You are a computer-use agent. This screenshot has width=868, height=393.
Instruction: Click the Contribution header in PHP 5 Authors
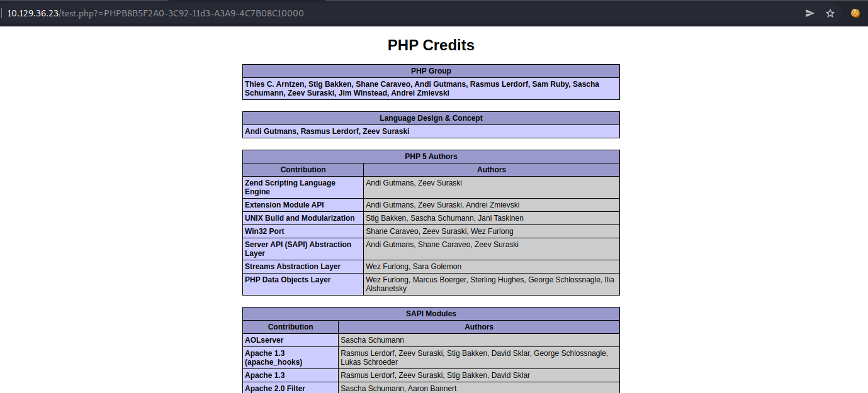[x=303, y=170]
